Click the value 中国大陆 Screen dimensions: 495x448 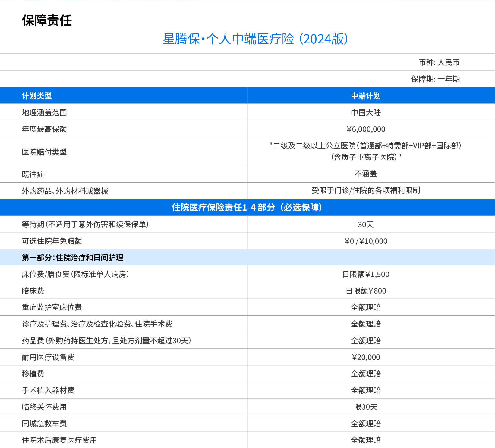[x=366, y=112]
